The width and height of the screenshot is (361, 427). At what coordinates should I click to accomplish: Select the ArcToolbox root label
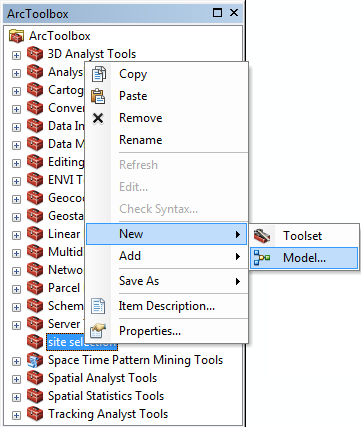click(x=60, y=36)
